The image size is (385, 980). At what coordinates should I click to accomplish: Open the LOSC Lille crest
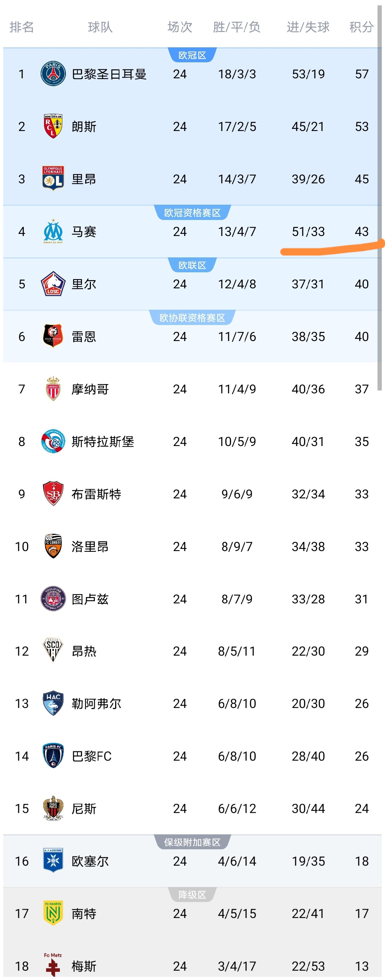53,284
